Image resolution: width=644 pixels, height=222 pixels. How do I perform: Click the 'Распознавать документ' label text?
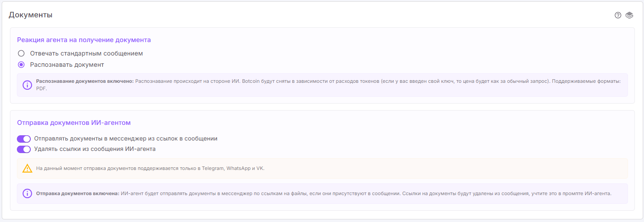[x=67, y=65]
